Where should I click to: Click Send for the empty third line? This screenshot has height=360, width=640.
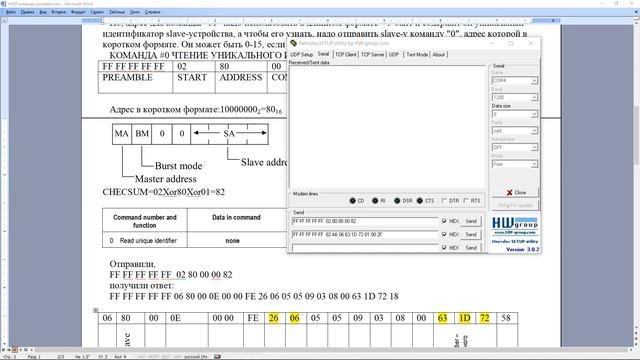pyautogui.click(x=471, y=247)
